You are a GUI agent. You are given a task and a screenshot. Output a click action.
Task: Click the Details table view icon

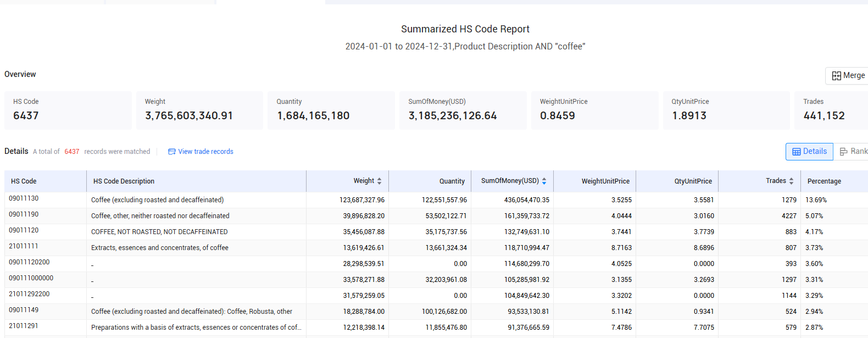pos(797,152)
